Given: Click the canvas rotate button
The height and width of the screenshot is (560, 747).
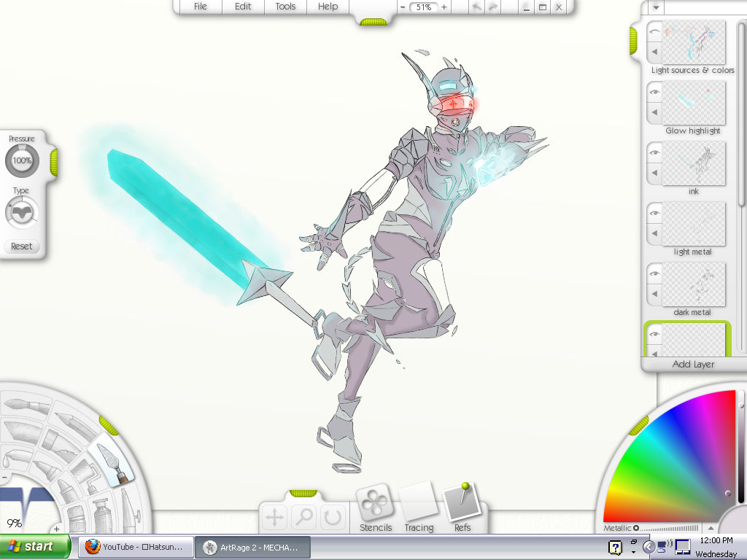Looking at the screenshot, I should pyautogui.click(x=333, y=517).
